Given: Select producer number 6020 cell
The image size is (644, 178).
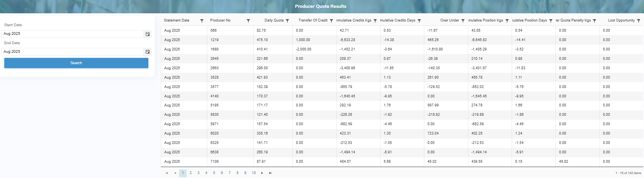Looking at the screenshot, I should [230, 133].
